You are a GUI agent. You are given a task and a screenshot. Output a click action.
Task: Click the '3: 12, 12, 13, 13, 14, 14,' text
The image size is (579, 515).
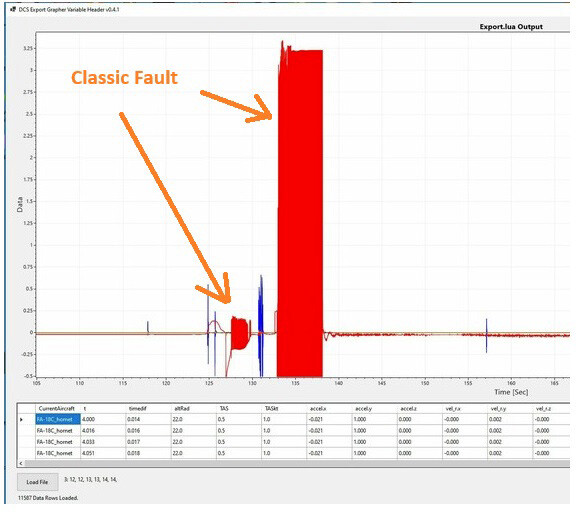pos(90,479)
